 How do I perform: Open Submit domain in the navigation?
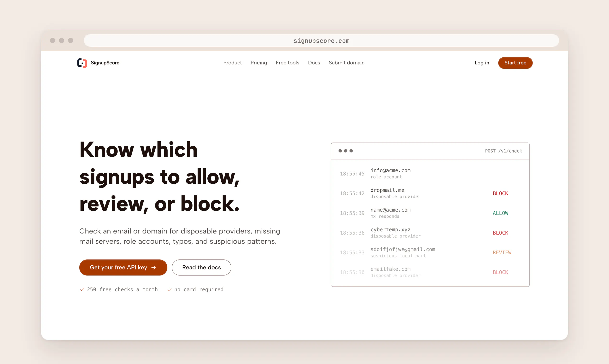[x=346, y=63]
